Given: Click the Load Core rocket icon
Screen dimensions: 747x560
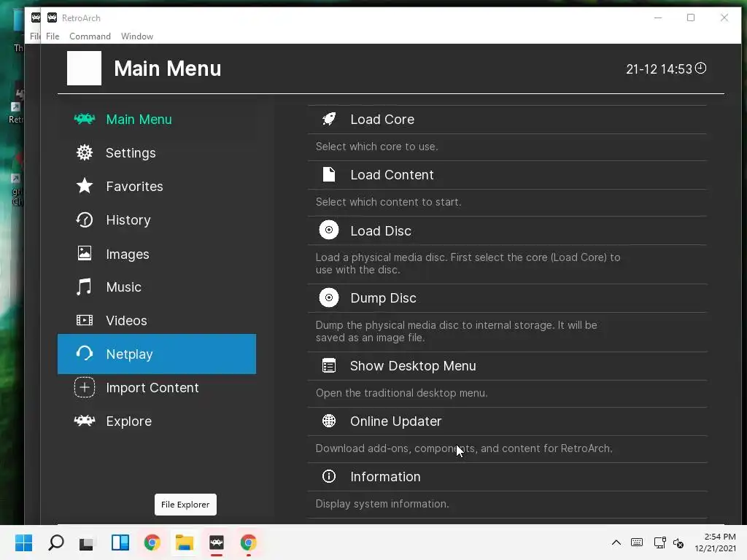Looking at the screenshot, I should click(x=329, y=119).
